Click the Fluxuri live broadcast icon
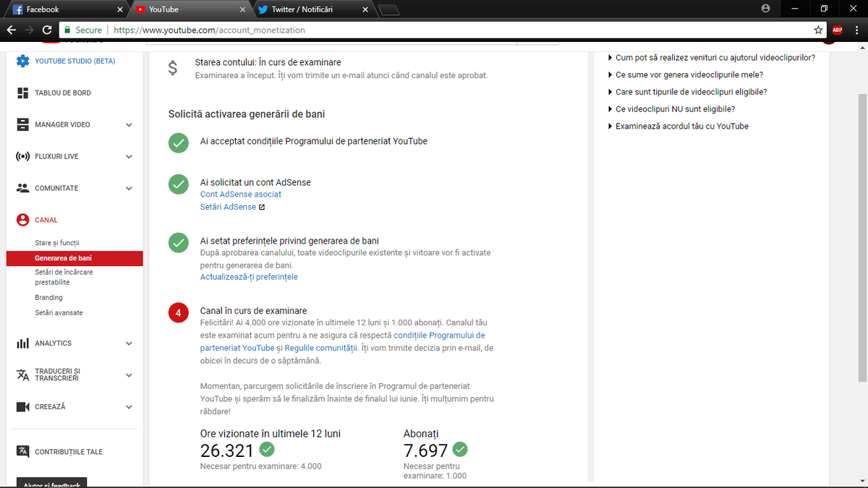 point(22,156)
